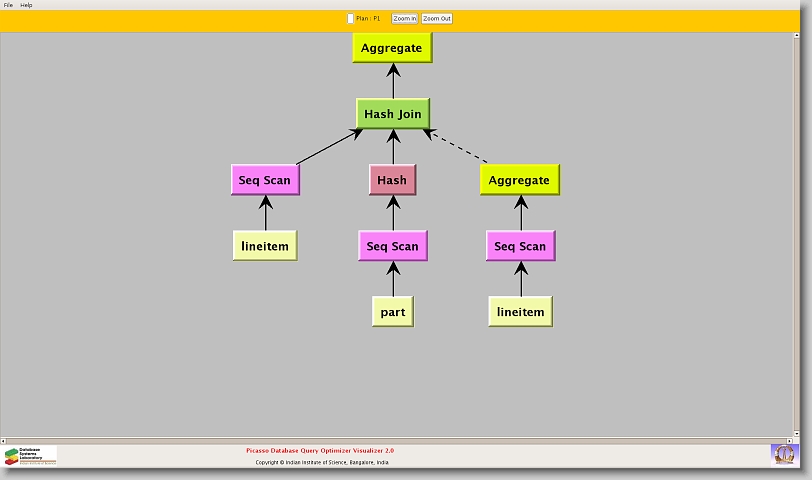Viewport: 812px width, 480px height.
Task: Open the Help menu
Action: (x=26, y=5)
